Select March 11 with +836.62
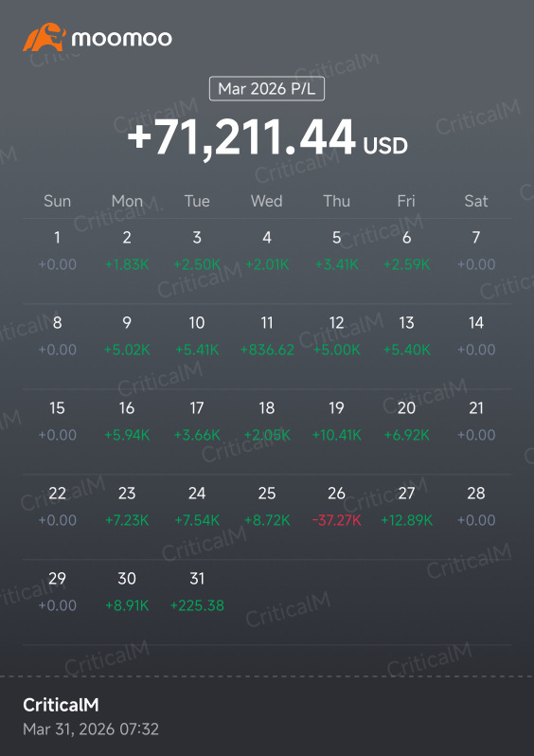Viewport: 534px width, 756px height. tap(267, 335)
